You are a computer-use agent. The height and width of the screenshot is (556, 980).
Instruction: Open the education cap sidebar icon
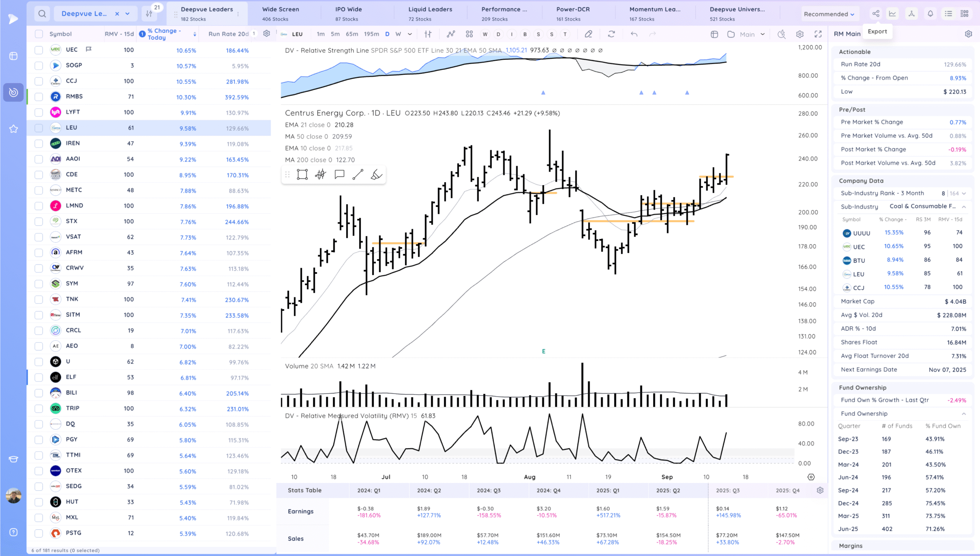tap(13, 459)
